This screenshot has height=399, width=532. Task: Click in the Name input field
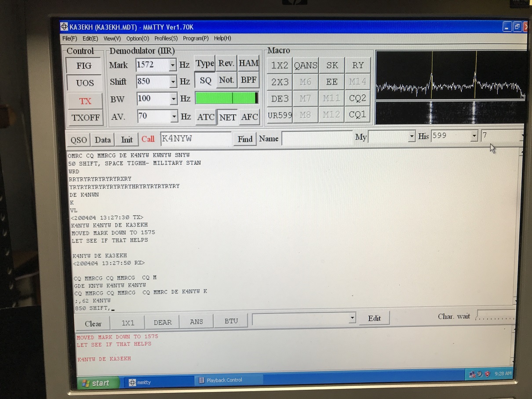(317, 138)
